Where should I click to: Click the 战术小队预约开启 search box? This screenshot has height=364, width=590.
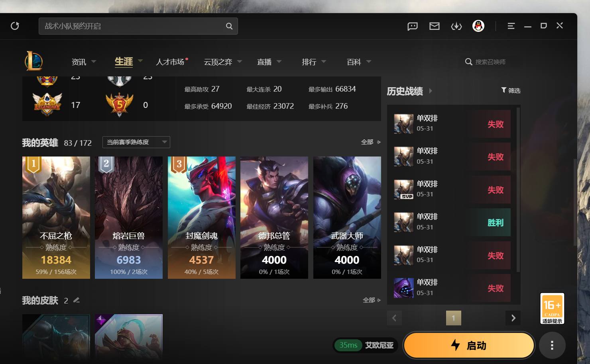click(x=138, y=26)
